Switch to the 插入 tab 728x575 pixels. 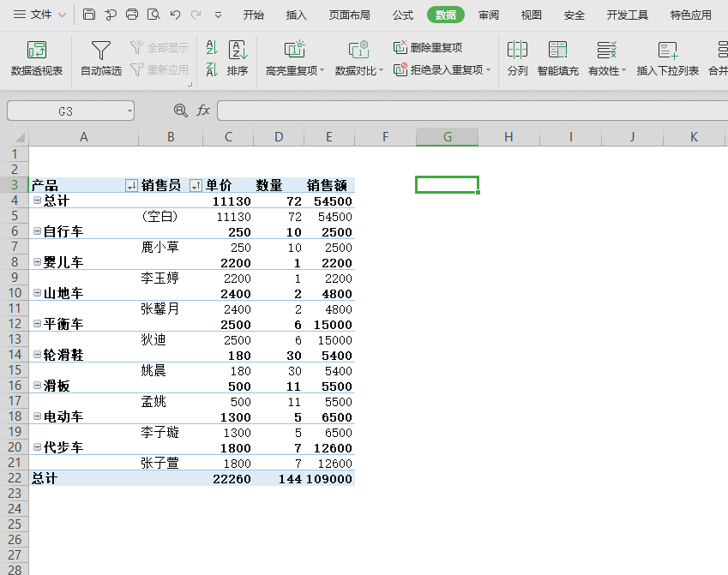(x=296, y=15)
